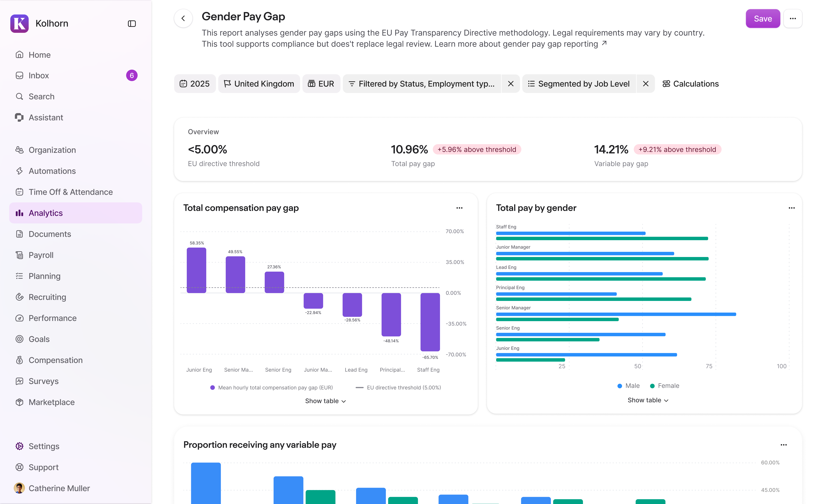The height and width of the screenshot is (504, 825).
Task: Click the Surveys chart icon
Action: [x=19, y=381]
